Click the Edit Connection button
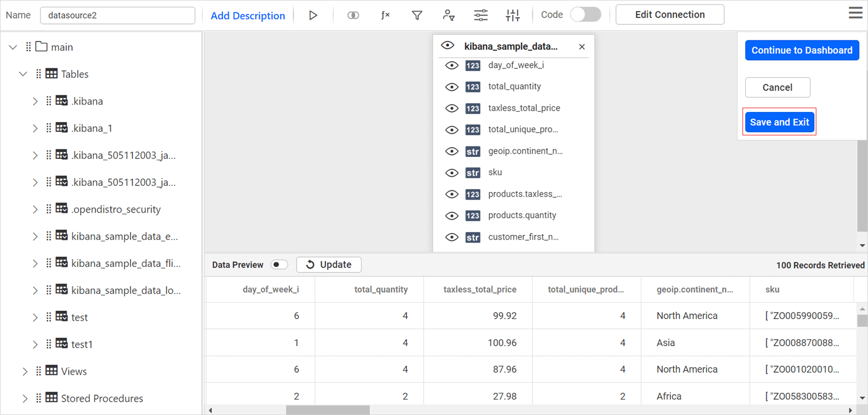 [x=670, y=14]
